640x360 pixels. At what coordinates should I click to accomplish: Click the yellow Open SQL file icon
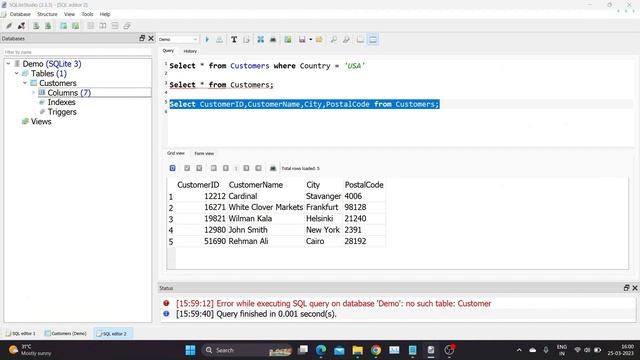click(319, 40)
